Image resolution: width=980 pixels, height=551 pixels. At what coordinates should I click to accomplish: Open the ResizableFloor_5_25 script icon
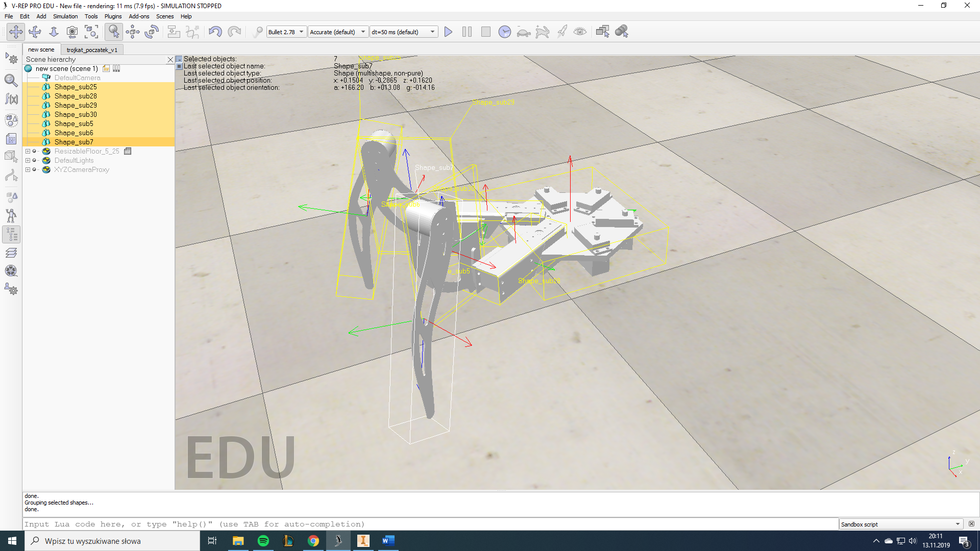[x=128, y=151]
